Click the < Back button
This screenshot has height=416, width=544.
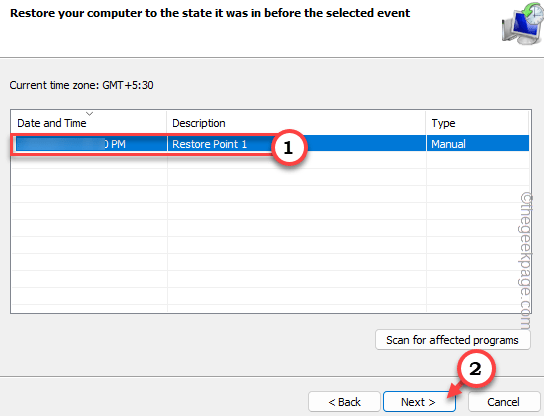tap(344, 402)
